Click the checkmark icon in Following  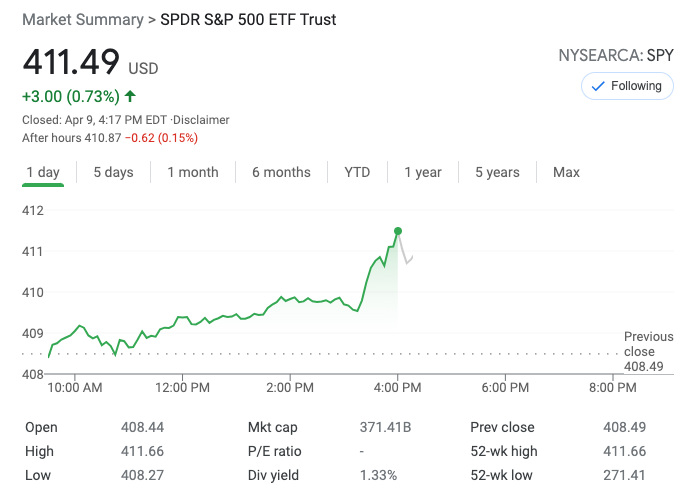click(599, 86)
